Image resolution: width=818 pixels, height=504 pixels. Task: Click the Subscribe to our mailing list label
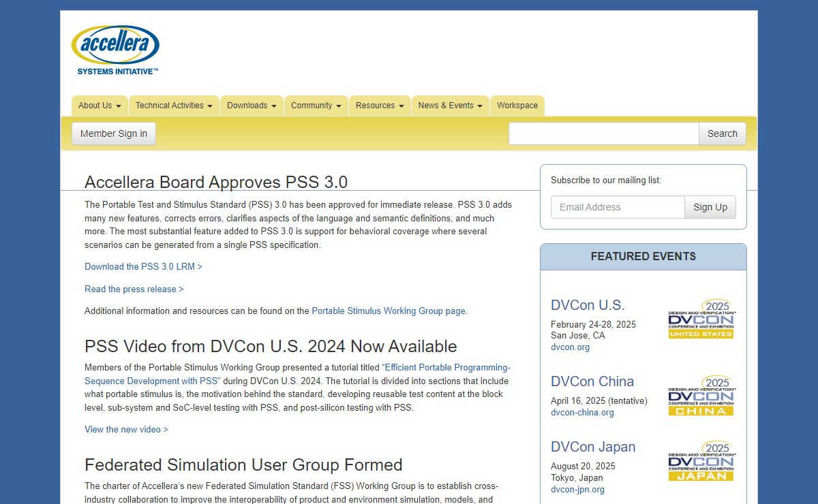click(606, 180)
